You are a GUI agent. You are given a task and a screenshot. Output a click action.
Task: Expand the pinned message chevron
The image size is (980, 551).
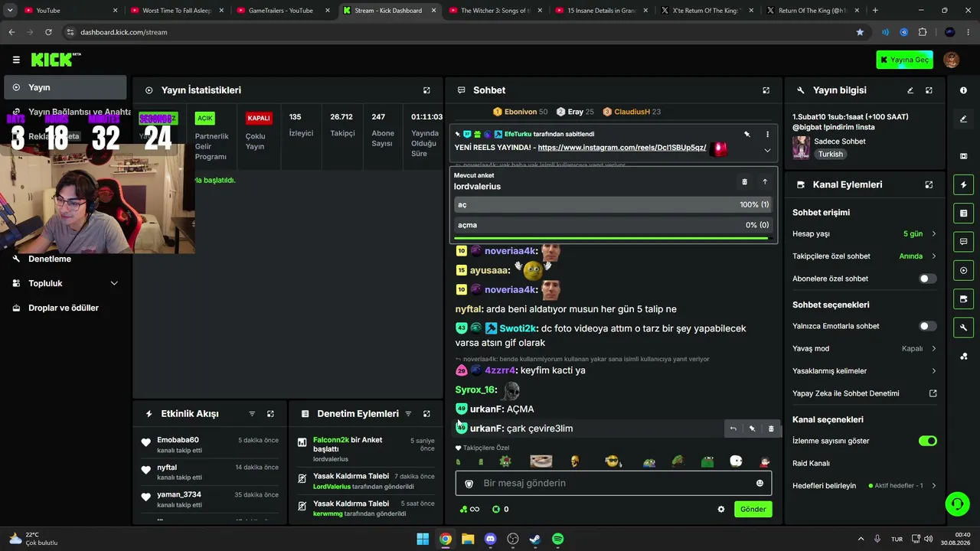coord(767,151)
